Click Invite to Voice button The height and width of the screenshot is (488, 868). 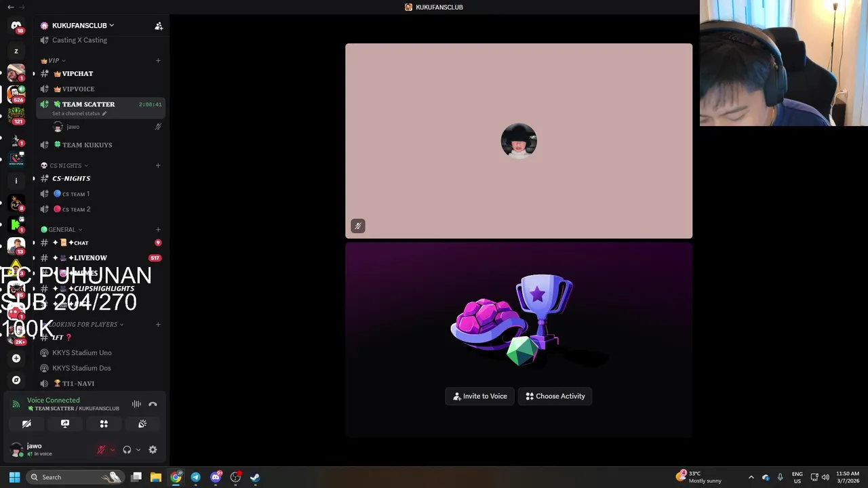pyautogui.click(x=480, y=396)
